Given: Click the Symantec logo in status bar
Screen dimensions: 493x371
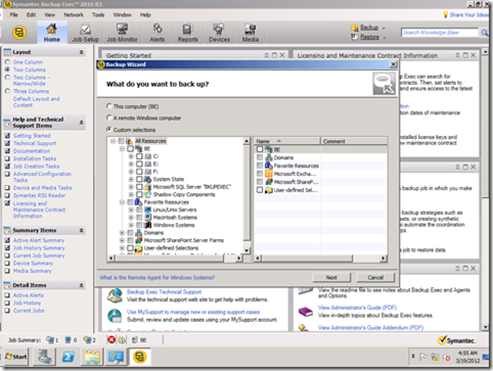Looking at the screenshot, I should 456,340.
